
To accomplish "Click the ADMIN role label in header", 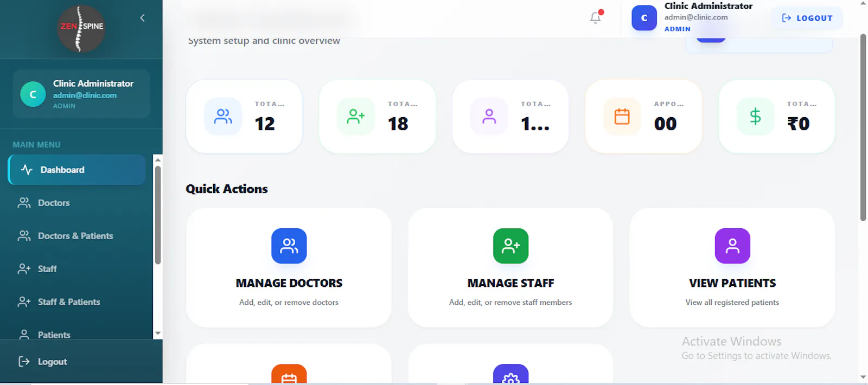I will pos(678,29).
